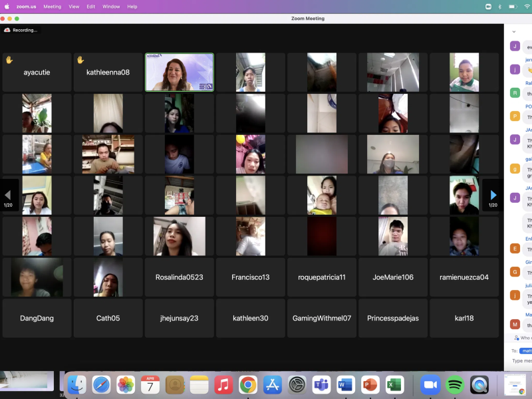Viewport: 532px width, 399px height.
Task: Open the Edit menu
Action: tap(90, 7)
